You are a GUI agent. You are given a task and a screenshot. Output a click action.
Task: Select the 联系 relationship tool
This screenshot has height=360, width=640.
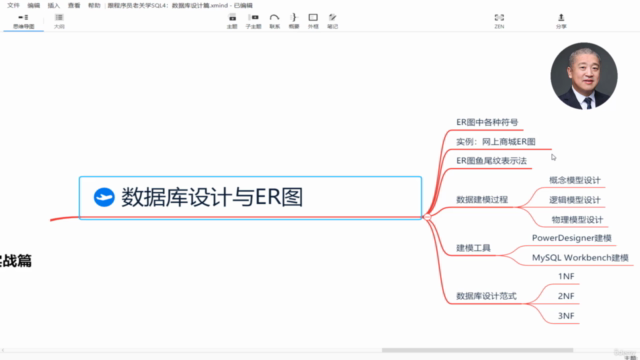pyautogui.click(x=275, y=21)
